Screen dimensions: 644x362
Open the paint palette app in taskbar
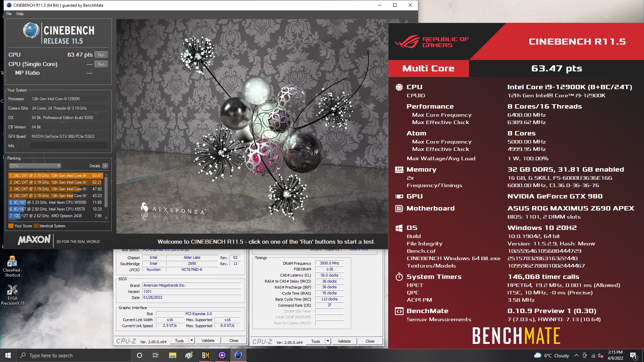pyautogui.click(x=189, y=355)
